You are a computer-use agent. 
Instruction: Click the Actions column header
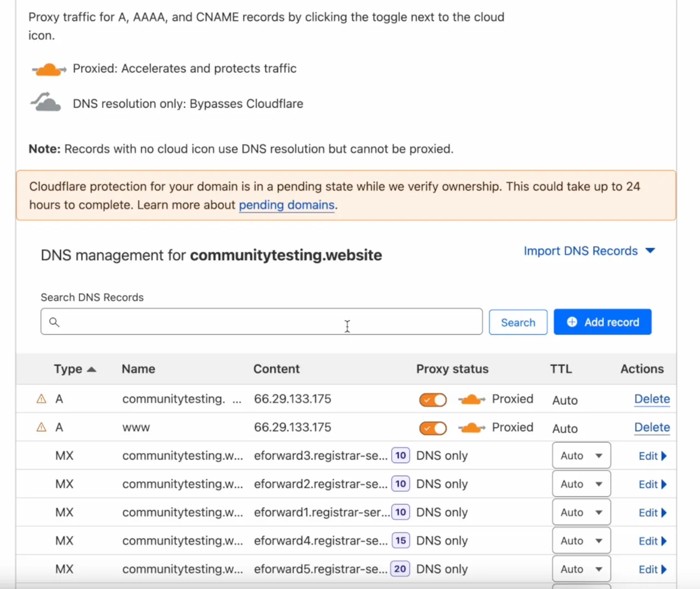click(642, 369)
